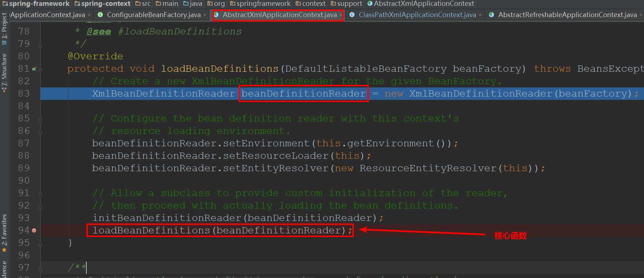644x278 pixels.
Task: Switch to the ClassPathXmlApplicationContext.java tab
Action: (418, 15)
